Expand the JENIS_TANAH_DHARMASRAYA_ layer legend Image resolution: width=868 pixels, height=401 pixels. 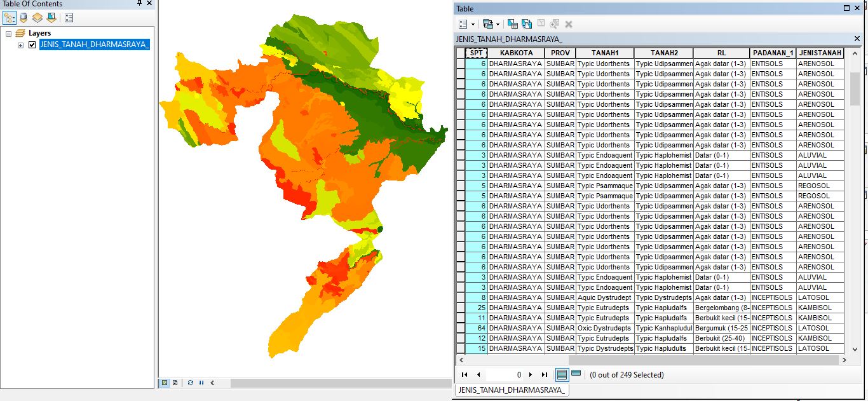[x=20, y=44]
